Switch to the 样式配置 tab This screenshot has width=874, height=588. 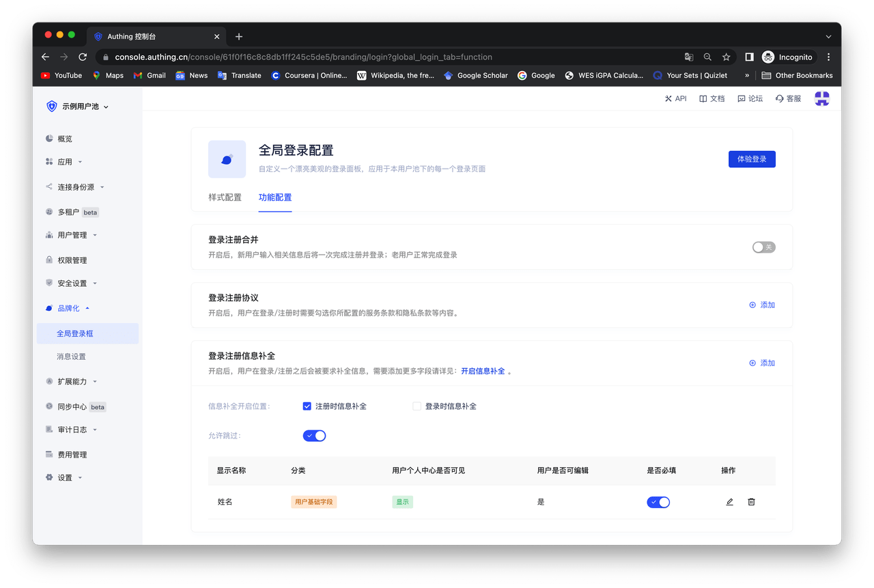225,197
